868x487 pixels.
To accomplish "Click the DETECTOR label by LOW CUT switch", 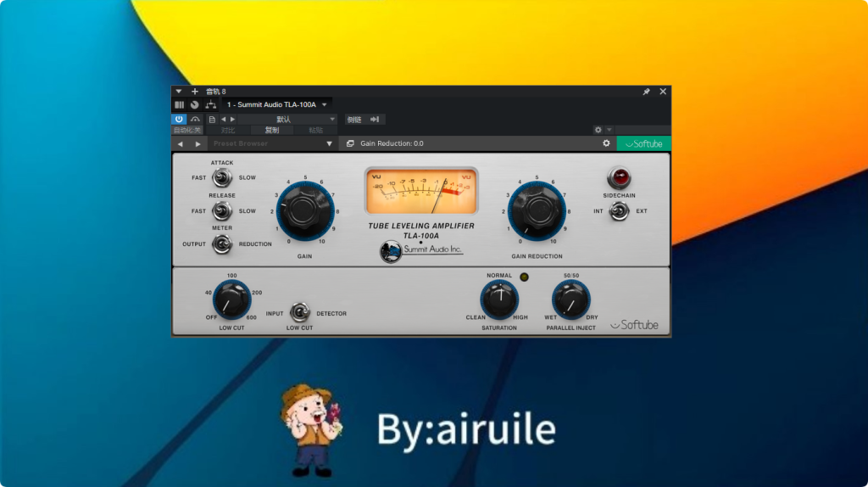I will pyautogui.click(x=331, y=314).
